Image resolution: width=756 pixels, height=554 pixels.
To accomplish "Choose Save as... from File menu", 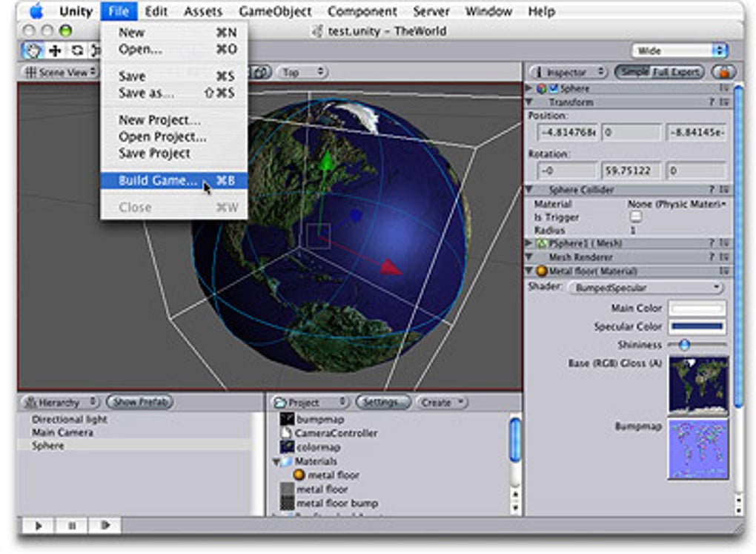I will coord(174,93).
